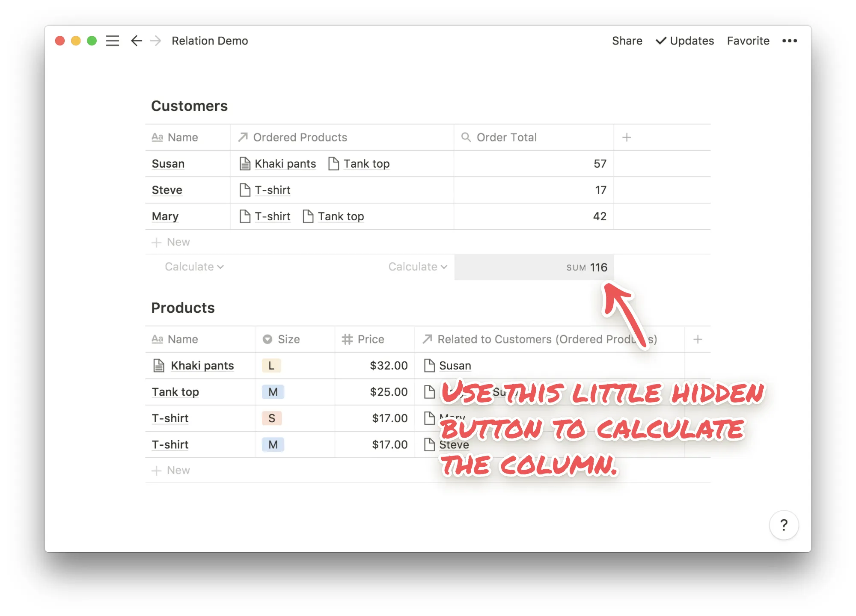Open the three-dot page options menu

pyautogui.click(x=789, y=41)
